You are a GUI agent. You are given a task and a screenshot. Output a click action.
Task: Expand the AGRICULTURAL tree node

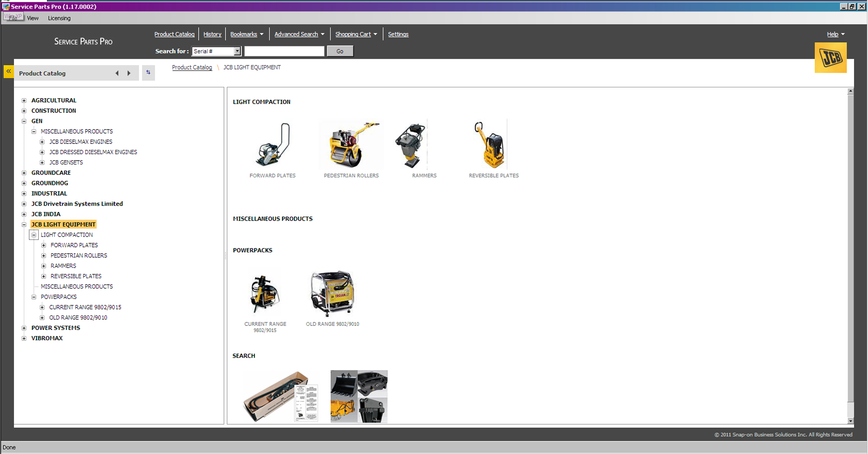pyautogui.click(x=24, y=100)
